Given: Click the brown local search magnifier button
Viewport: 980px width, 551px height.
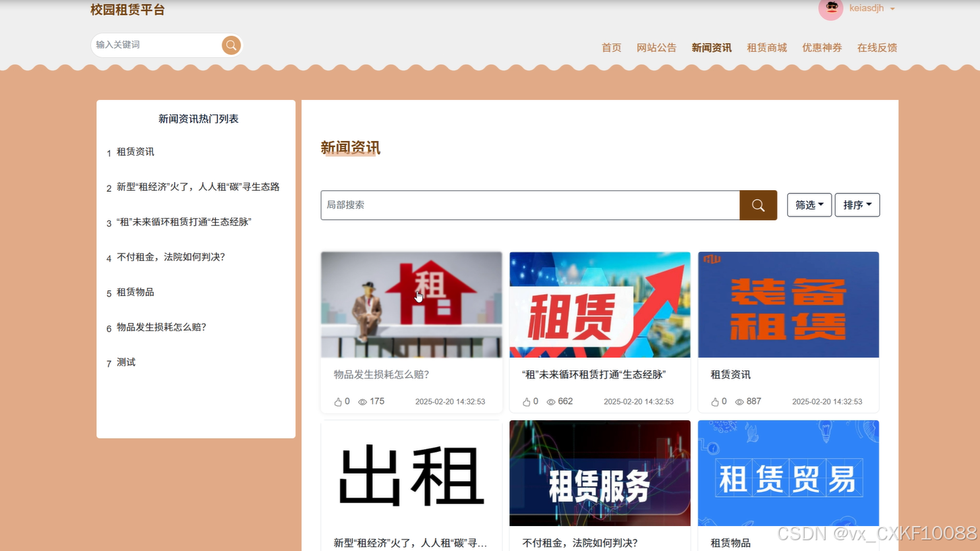Looking at the screenshot, I should (758, 205).
